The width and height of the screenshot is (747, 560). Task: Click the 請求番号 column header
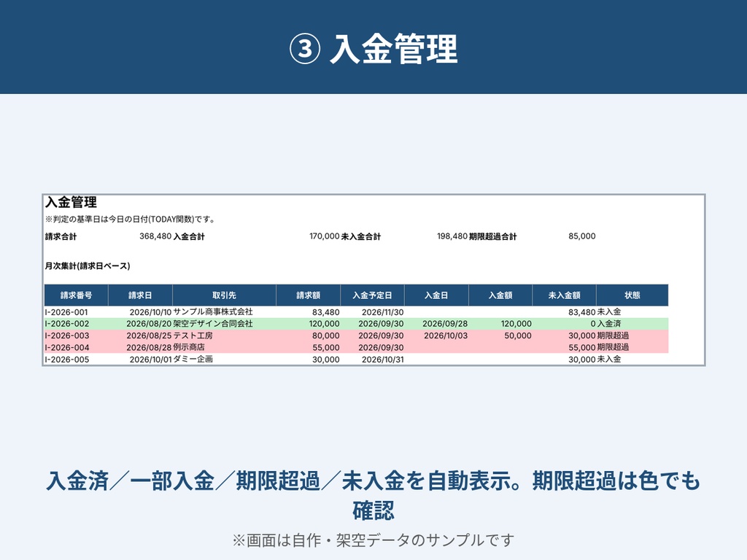point(76,295)
